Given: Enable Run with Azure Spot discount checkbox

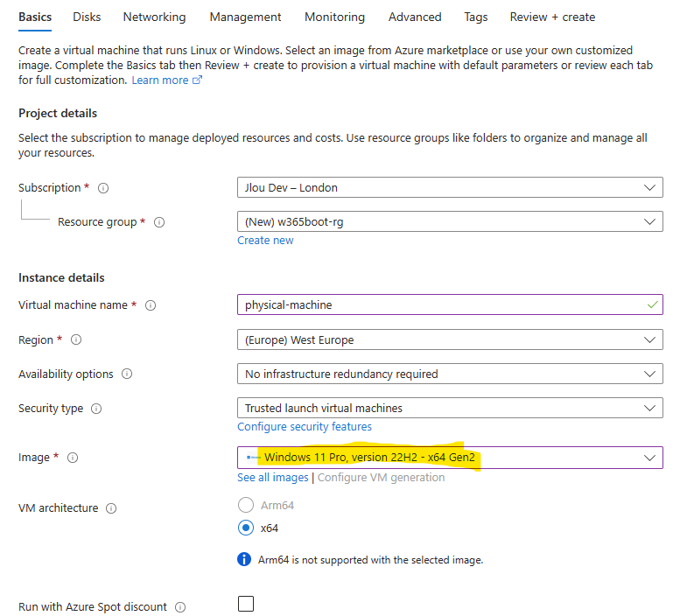Looking at the screenshot, I should point(245,604).
